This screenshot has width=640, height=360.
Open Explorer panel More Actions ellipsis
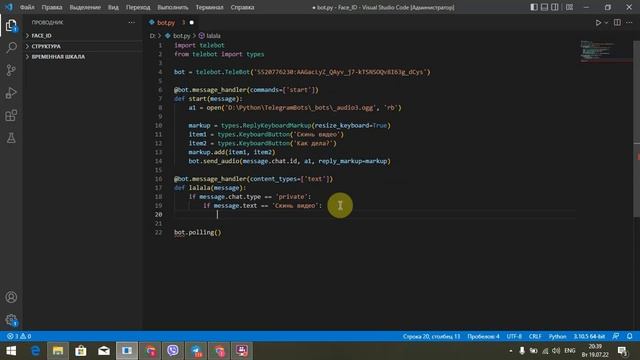(131, 22)
